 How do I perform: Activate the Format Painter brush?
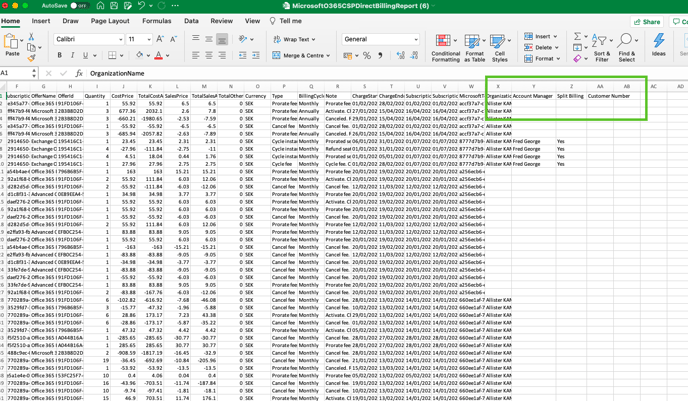[x=31, y=58]
